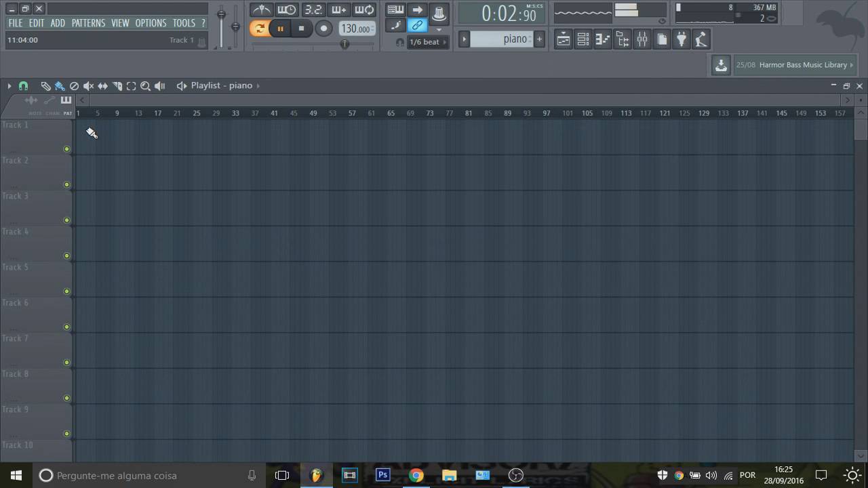Screen dimensions: 868x488
Task: Toggle playlist snap magnet
Action: [23, 86]
